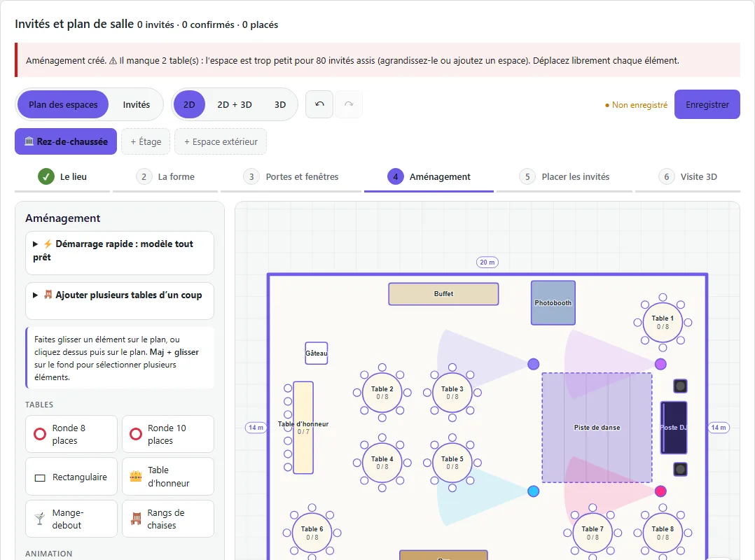This screenshot has height=560, width=755.
Task: Switch to the 2D view mode
Action: tap(189, 104)
